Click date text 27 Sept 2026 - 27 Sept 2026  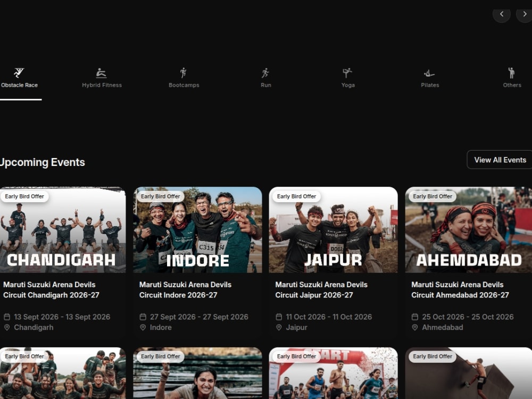coord(199,317)
